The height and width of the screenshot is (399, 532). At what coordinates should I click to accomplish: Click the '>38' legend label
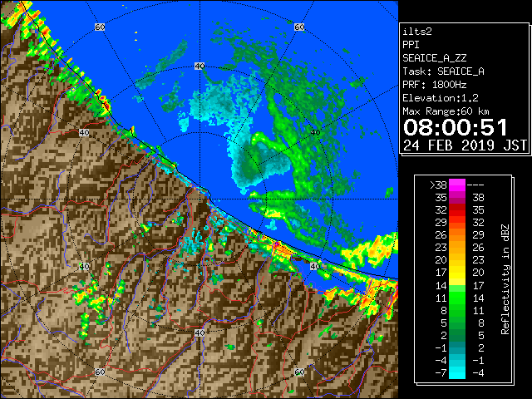[x=438, y=185]
